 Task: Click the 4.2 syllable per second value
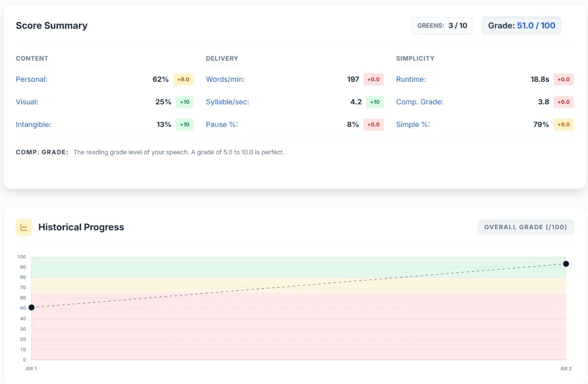(356, 102)
